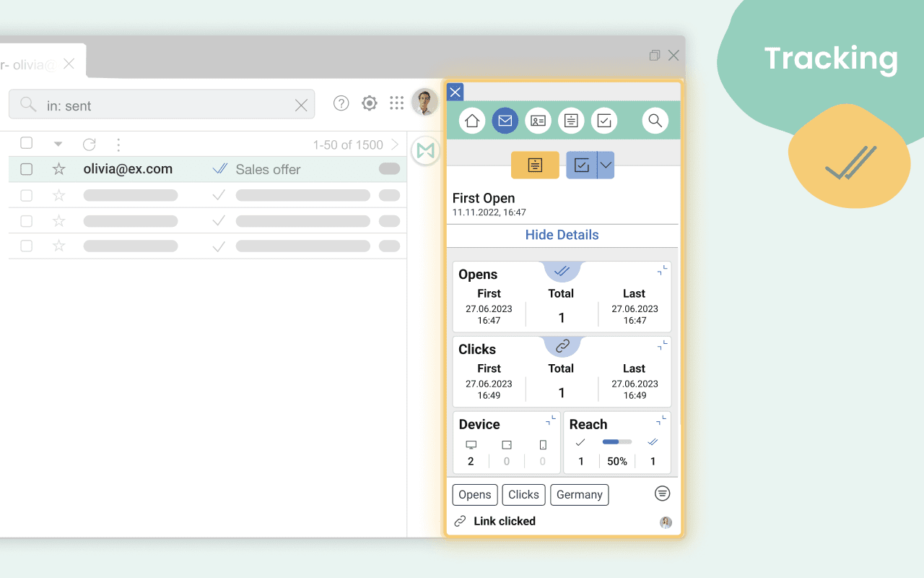Click the yellow note button
Screen dimensions: 924x578
535,165
